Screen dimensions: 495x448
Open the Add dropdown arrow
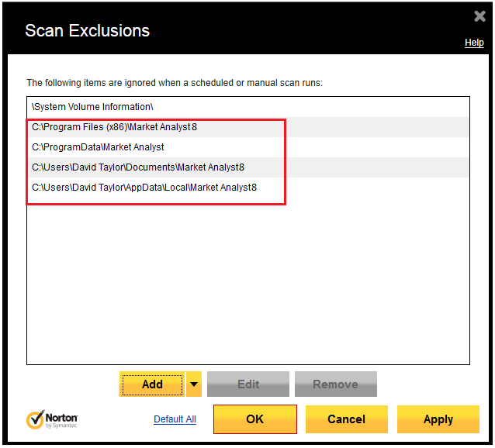coord(194,384)
